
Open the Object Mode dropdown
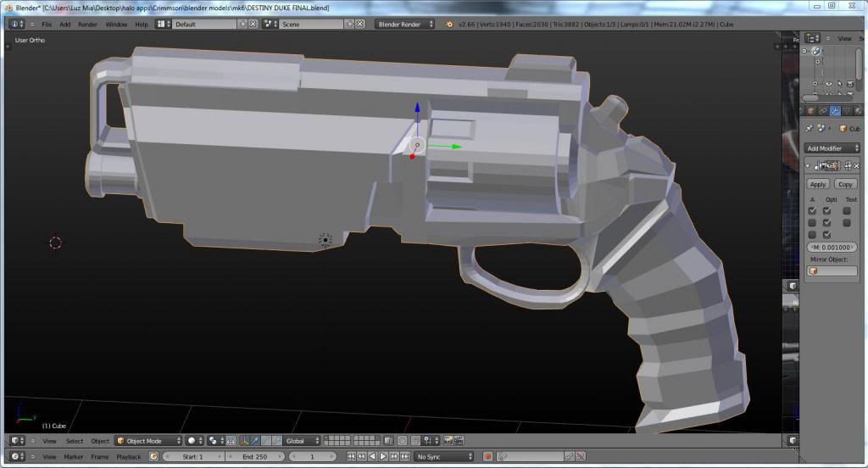pos(148,441)
